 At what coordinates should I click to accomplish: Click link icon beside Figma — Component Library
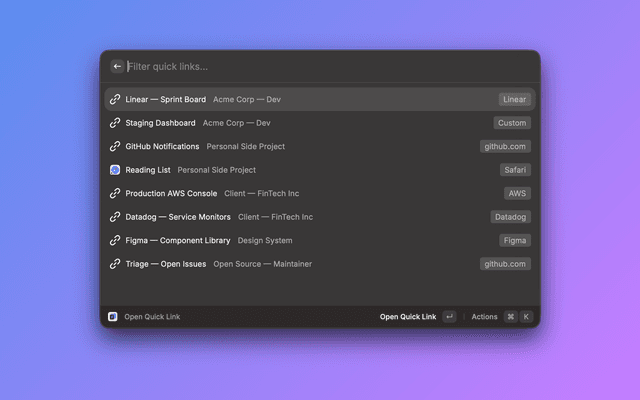point(115,240)
